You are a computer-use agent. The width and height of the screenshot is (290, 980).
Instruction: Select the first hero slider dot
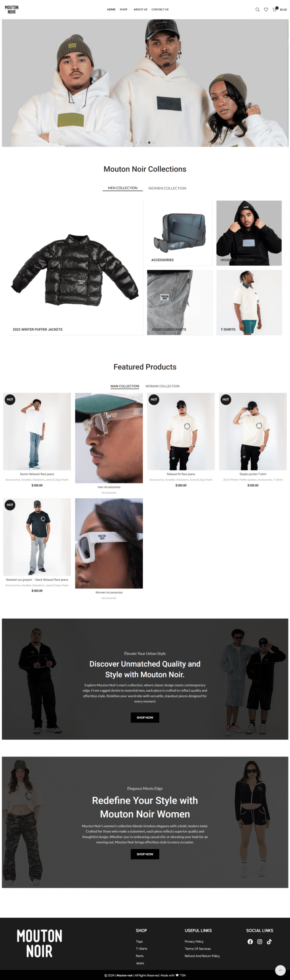[137, 142]
